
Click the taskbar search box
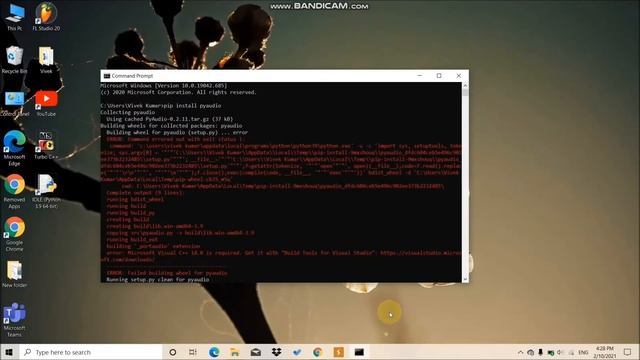(91, 352)
